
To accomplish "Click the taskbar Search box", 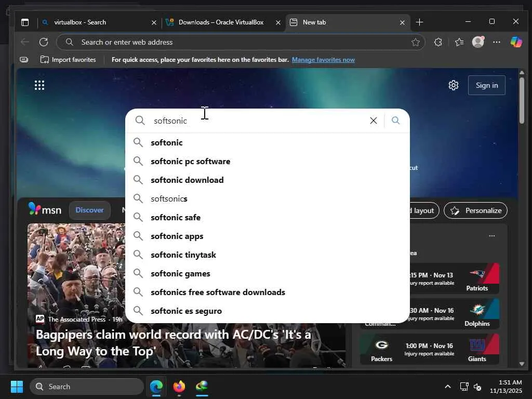I will pyautogui.click(x=87, y=387).
